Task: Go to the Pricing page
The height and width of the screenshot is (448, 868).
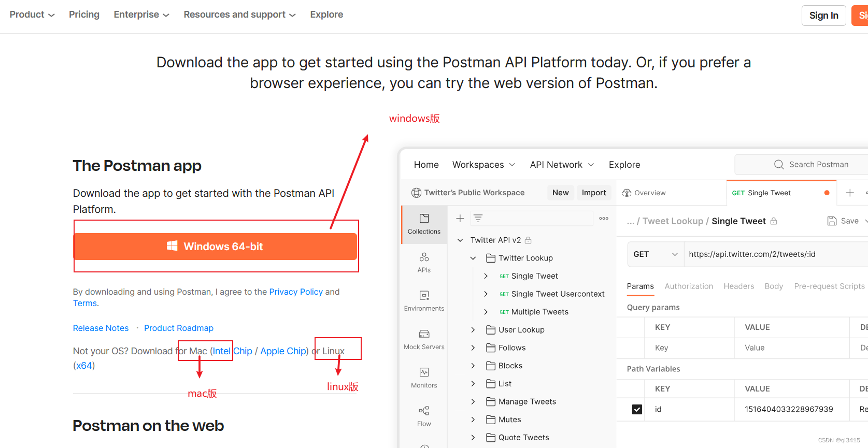Action: [x=84, y=15]
